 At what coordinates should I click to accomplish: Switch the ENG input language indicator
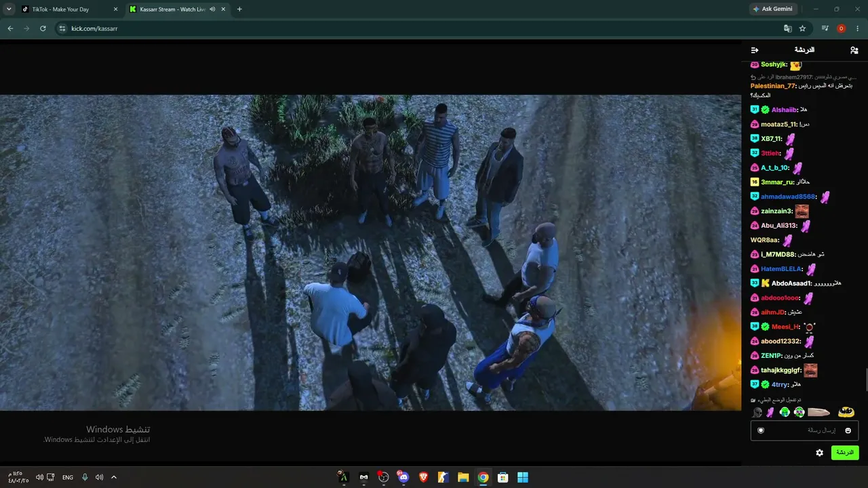[x=68, y=477]
